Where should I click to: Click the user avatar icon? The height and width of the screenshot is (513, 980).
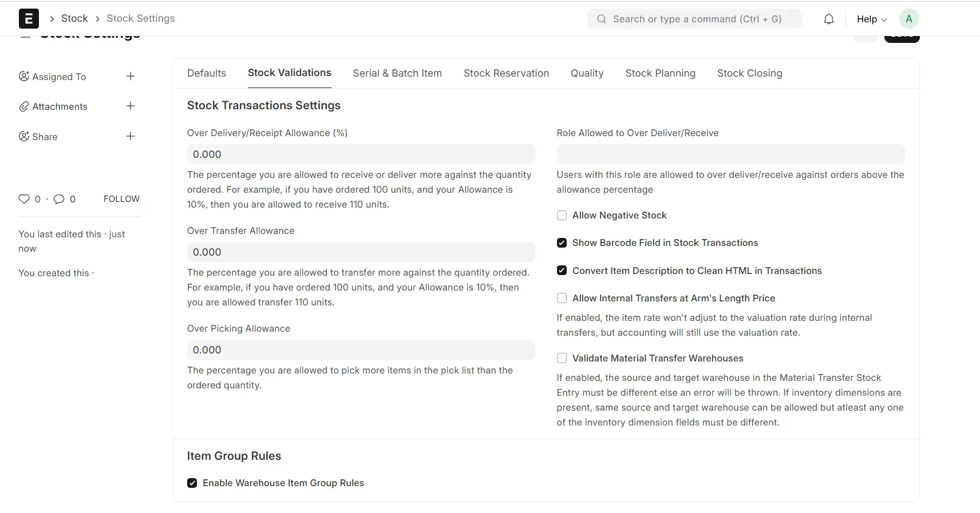tap(908, 19)
